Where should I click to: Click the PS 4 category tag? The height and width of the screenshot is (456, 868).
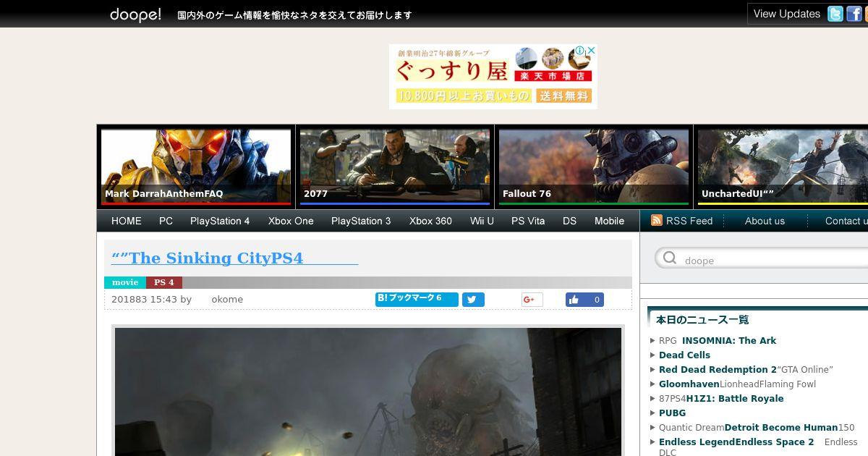point(164,282)
